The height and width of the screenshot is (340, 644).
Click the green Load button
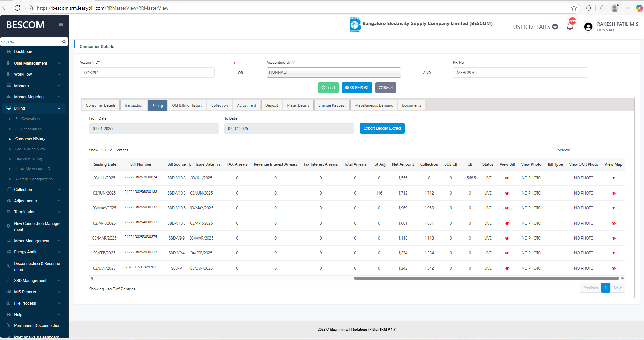(328, 88)
